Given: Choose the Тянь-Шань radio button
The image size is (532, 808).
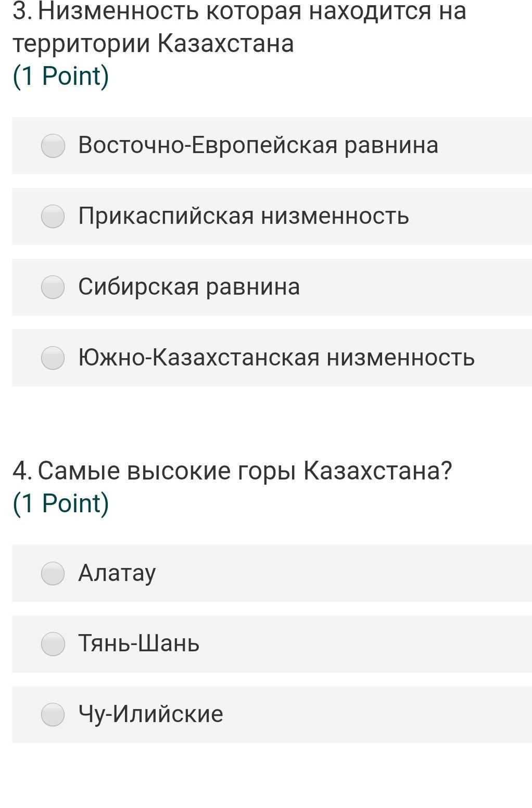Looking at the screenshot, I should 53,644.
